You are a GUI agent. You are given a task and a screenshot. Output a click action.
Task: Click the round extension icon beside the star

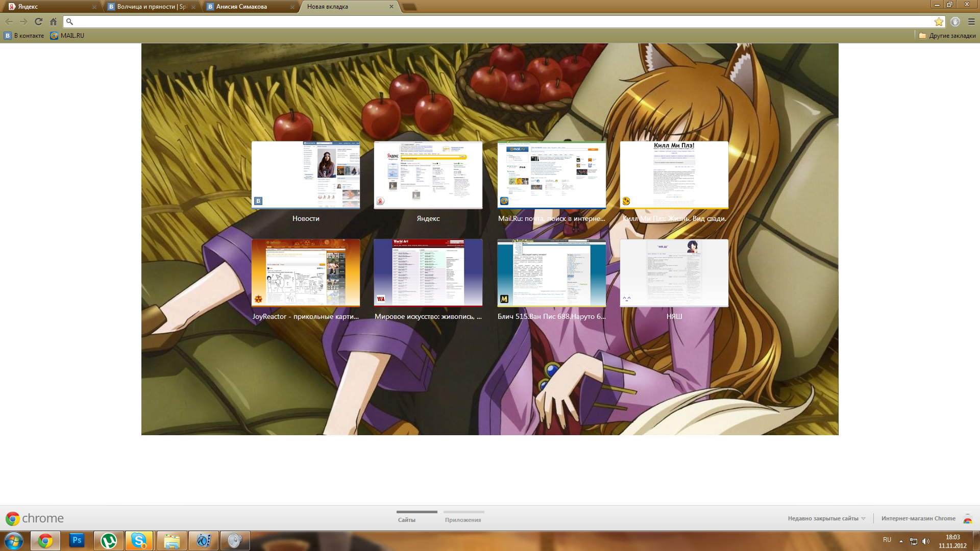pyautogui.click(x=955, y=21)
